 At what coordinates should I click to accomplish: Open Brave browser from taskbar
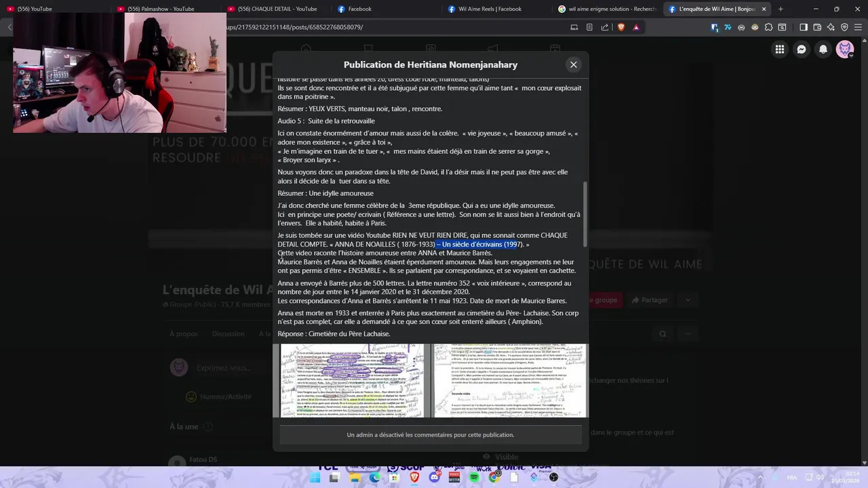414,477
